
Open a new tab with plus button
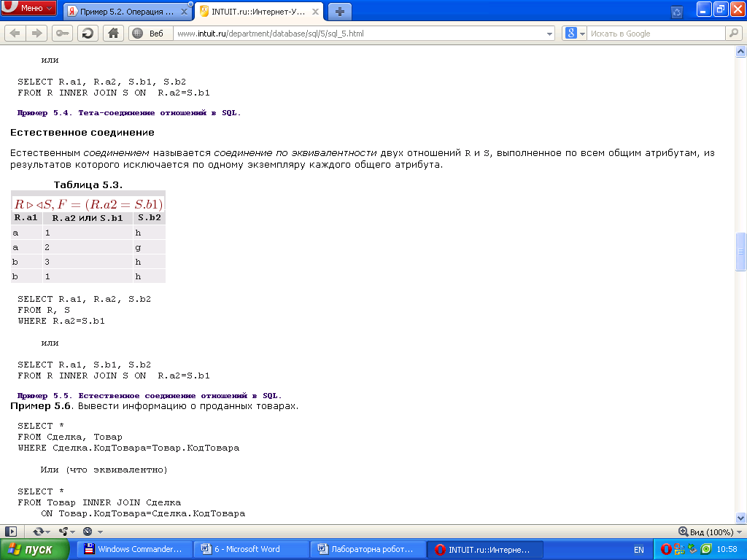(x=339, y=12)
